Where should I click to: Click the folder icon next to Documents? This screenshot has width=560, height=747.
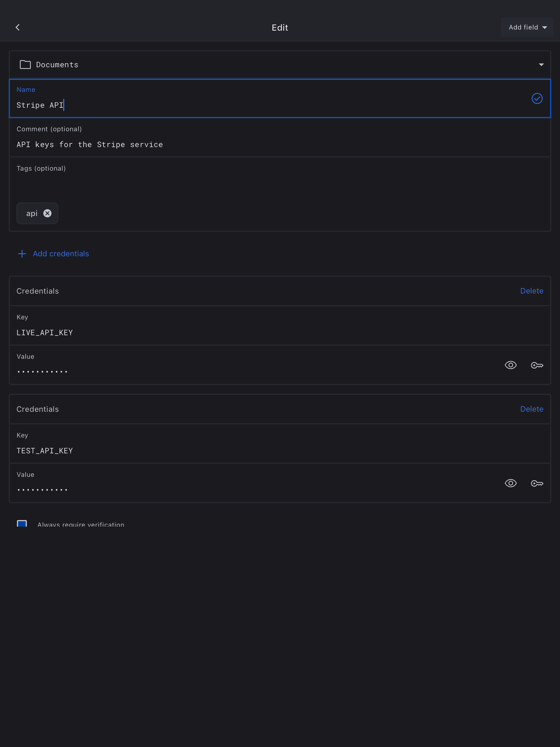[25, 65]
